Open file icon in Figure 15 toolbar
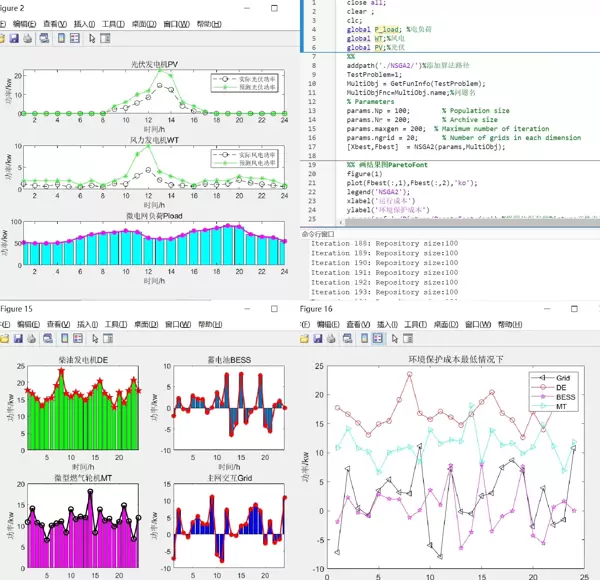600x580 pixels. point(2,340)
